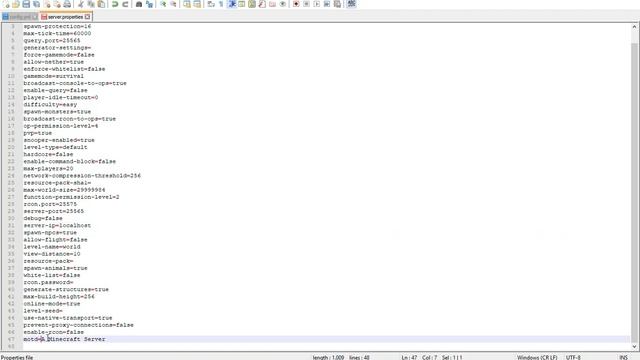Click the line "motd=A Minecraft Server"
The image size is (640, 360).
tap(64, 339)
